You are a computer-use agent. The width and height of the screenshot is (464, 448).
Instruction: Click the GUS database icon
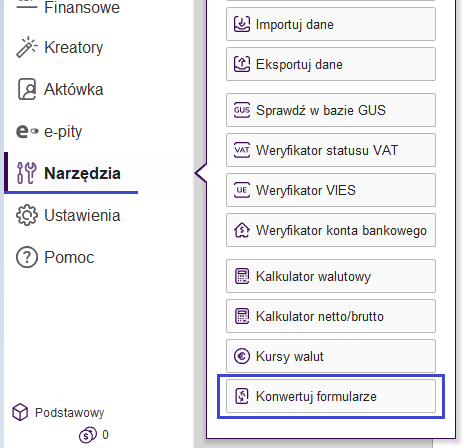[242, 110]
